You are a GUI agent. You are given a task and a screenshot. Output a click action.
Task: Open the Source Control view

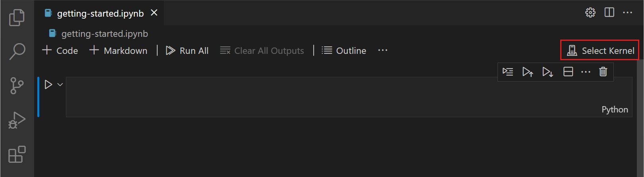[17, 86]
